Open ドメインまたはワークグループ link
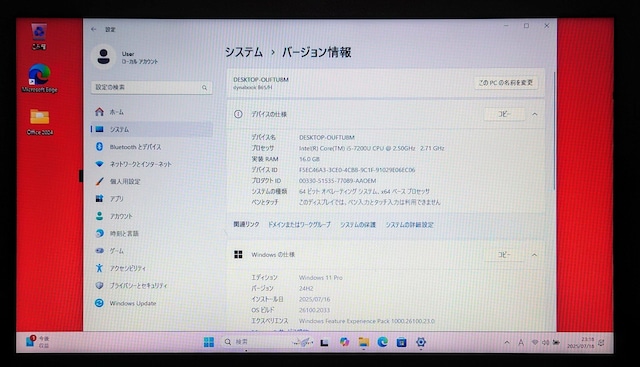This screenshot has height=367, width=640. (299, 225)
